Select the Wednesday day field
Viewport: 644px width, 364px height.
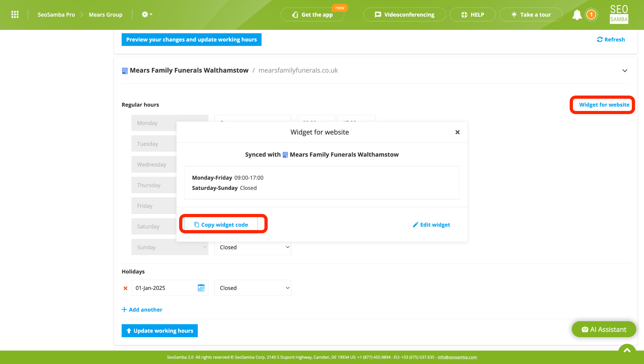[x=154, y=164]
